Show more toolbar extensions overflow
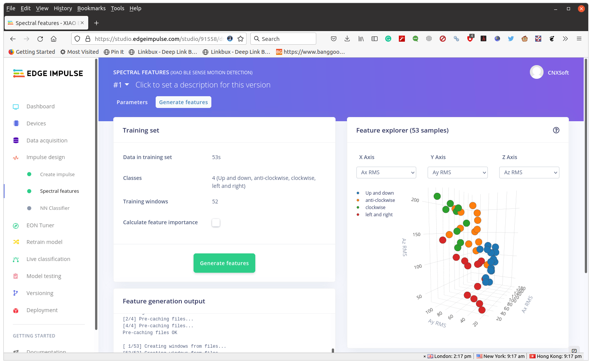Screen dimensions: 592x364 pyautogui.click(x=565, y=39)
